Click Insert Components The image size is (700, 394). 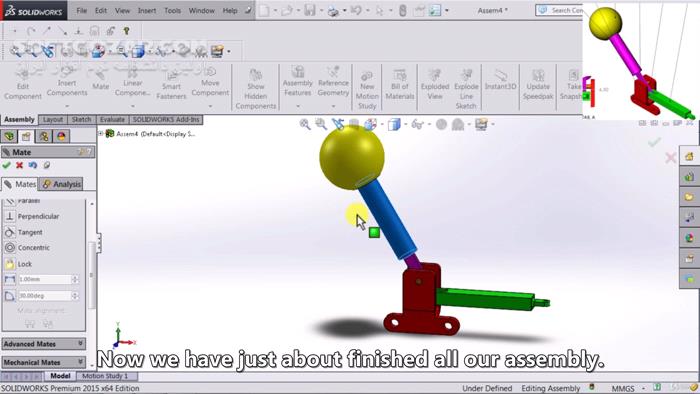(x=67, y=82)
